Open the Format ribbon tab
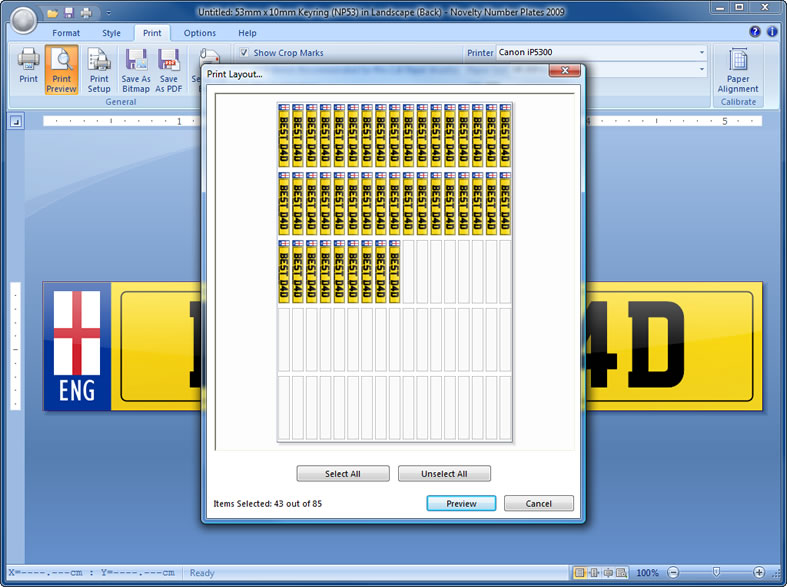The image size is (787, 587). pyautogui.click(x=66, y=33)
